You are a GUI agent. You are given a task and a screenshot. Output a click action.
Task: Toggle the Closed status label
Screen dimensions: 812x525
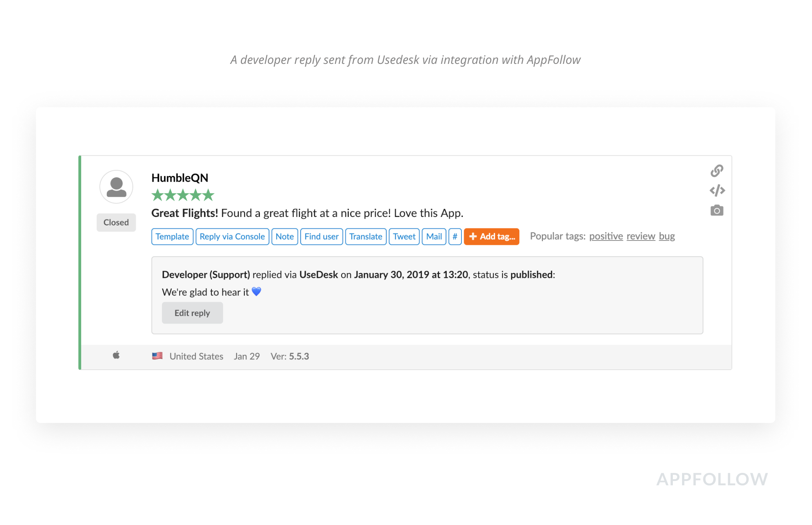tap(116, 222)
